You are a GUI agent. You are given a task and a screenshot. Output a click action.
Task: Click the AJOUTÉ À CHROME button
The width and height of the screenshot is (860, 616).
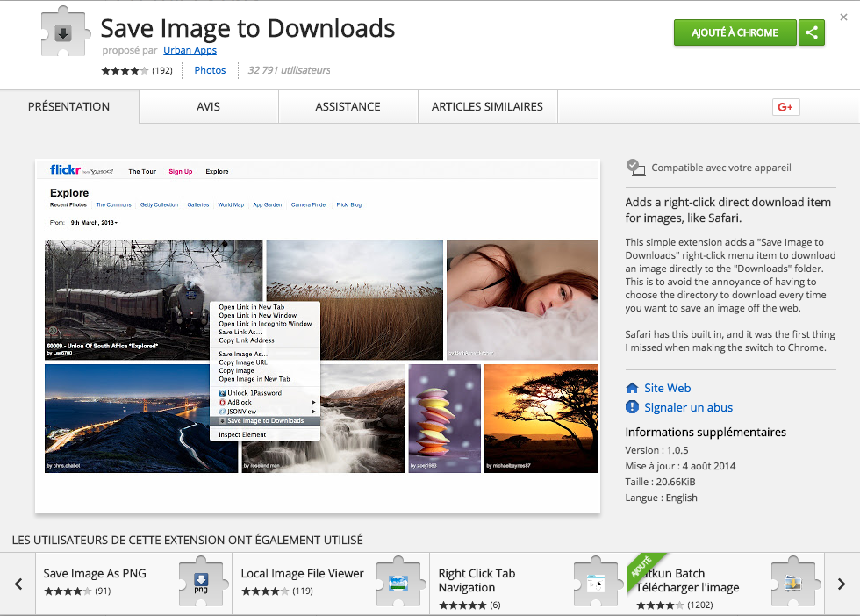coord(735,33)
